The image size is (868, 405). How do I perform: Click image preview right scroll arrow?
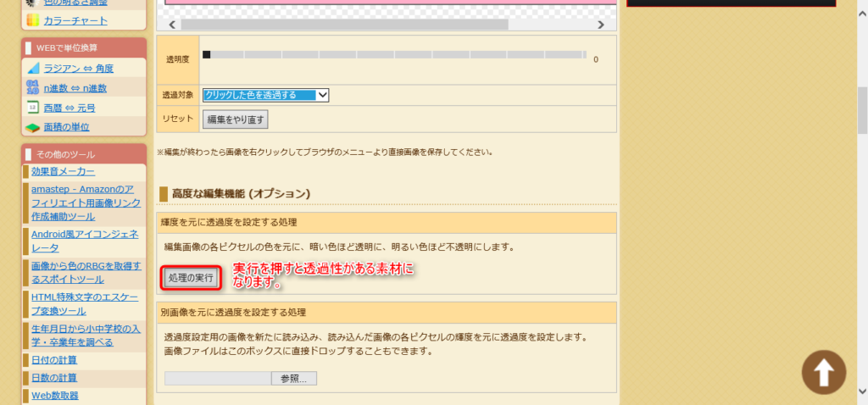tap(601, 25)
